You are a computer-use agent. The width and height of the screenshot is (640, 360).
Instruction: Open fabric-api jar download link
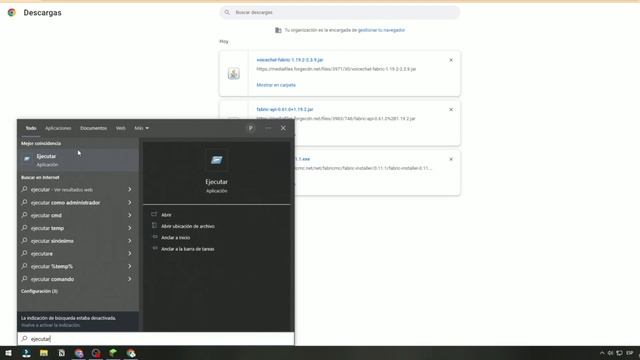pyautogui.click(x=284, y=109)
